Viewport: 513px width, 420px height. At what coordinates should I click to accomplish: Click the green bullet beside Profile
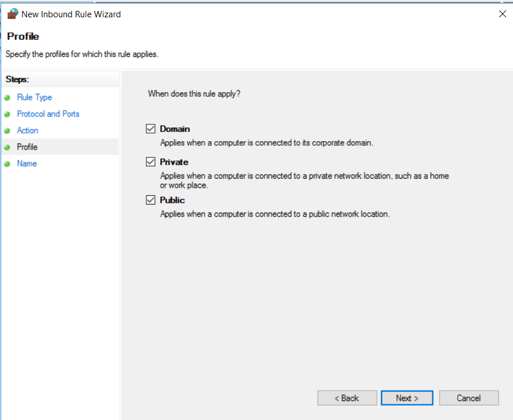[7, 147]
